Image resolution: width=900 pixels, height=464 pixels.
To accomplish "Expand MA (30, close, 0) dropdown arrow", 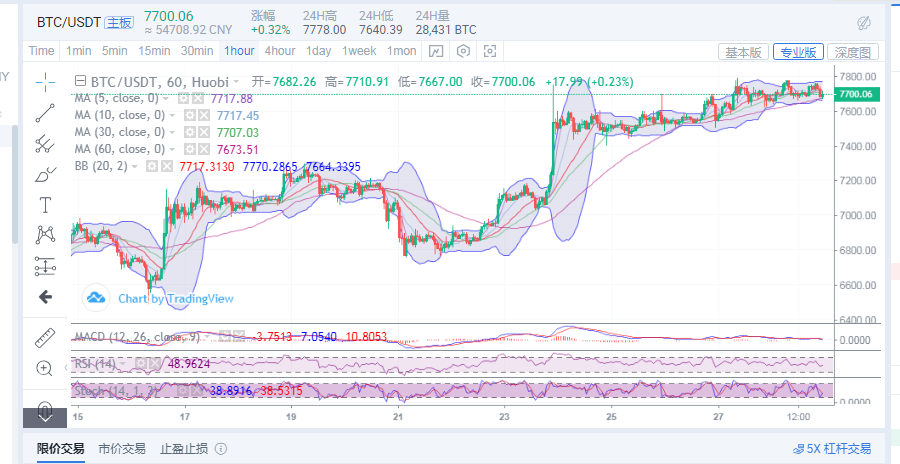I will coord(172,133).
